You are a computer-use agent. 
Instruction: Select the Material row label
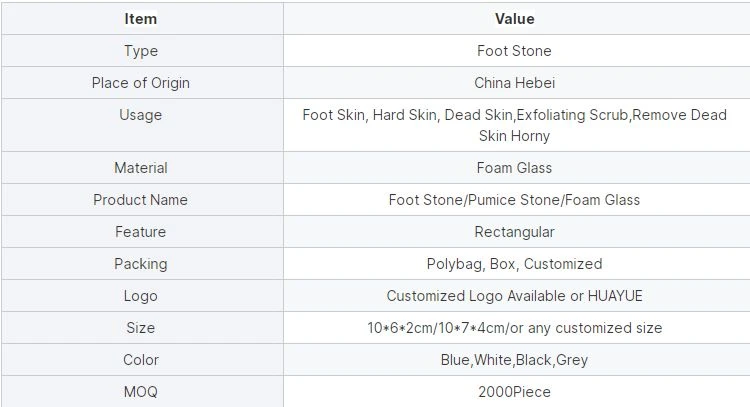point(141,168)
